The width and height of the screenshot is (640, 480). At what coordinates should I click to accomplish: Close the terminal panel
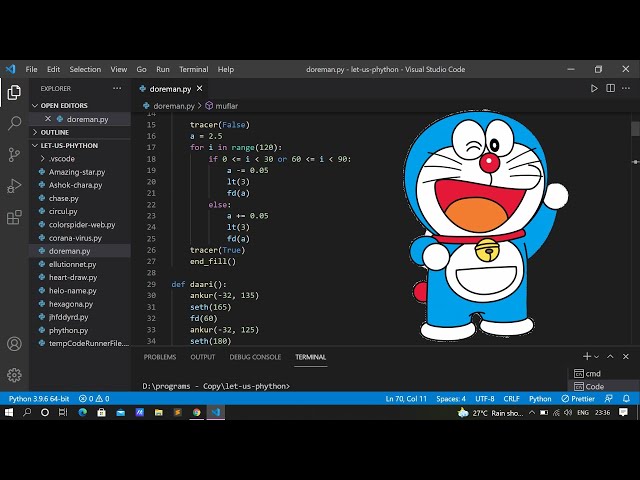coord(626,356)
